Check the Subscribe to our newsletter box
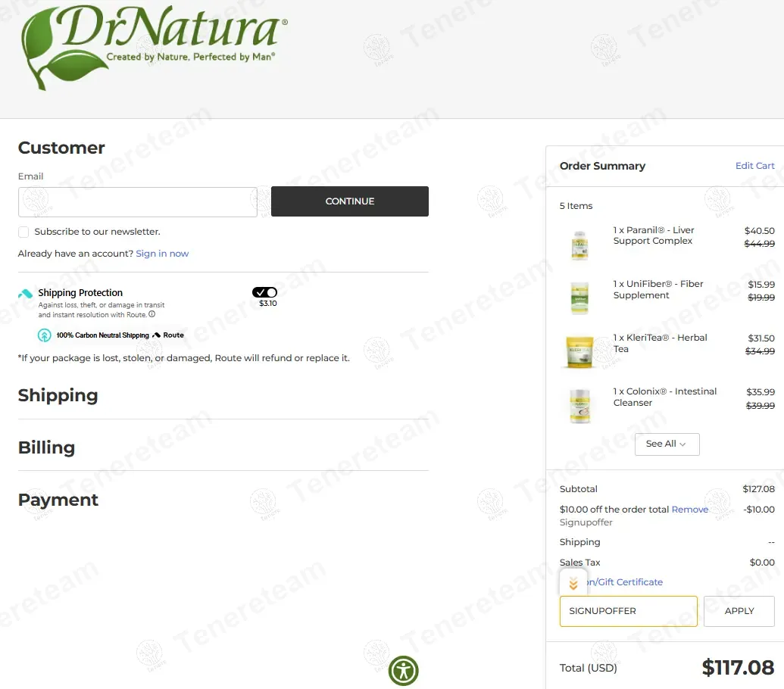 [23, 232]
